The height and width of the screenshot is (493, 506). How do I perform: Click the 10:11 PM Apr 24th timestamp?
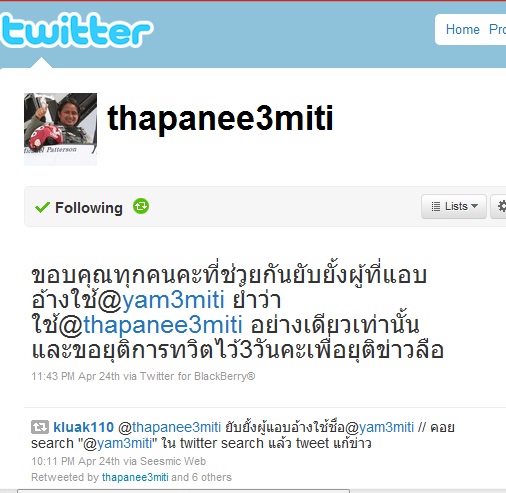(75, 461)
